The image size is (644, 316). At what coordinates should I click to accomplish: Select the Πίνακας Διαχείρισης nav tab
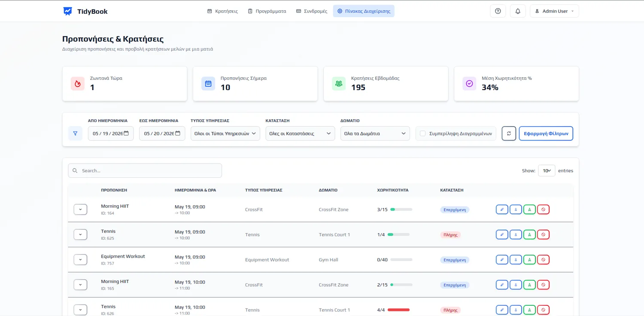[x=364, y=11]
